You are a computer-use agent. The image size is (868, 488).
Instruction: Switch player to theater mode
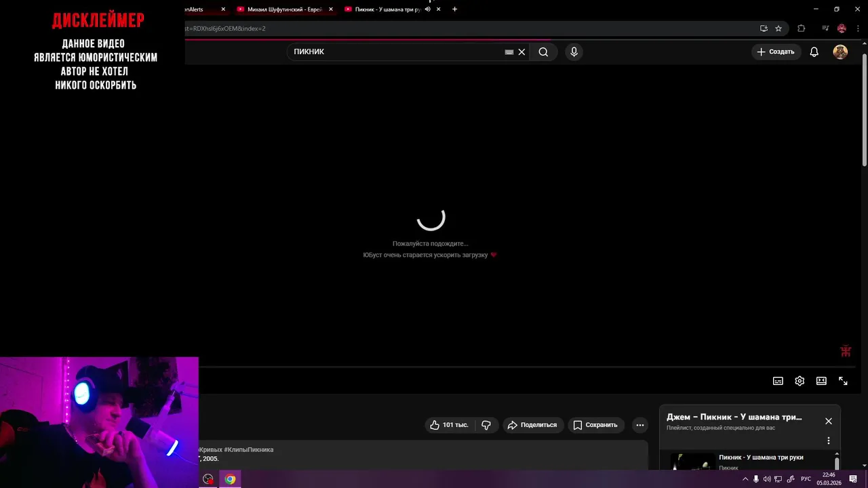pyautogui.click(x=821, y=381)
